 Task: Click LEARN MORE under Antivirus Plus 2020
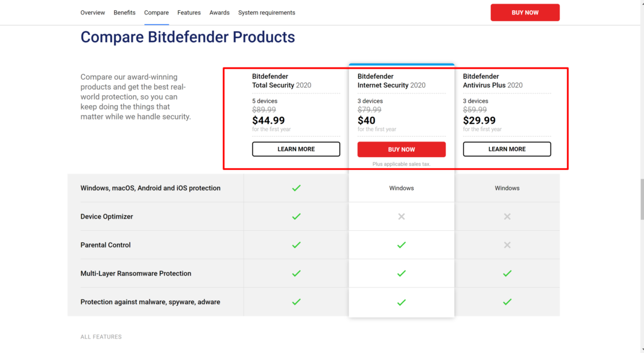(x=507, y=149)
